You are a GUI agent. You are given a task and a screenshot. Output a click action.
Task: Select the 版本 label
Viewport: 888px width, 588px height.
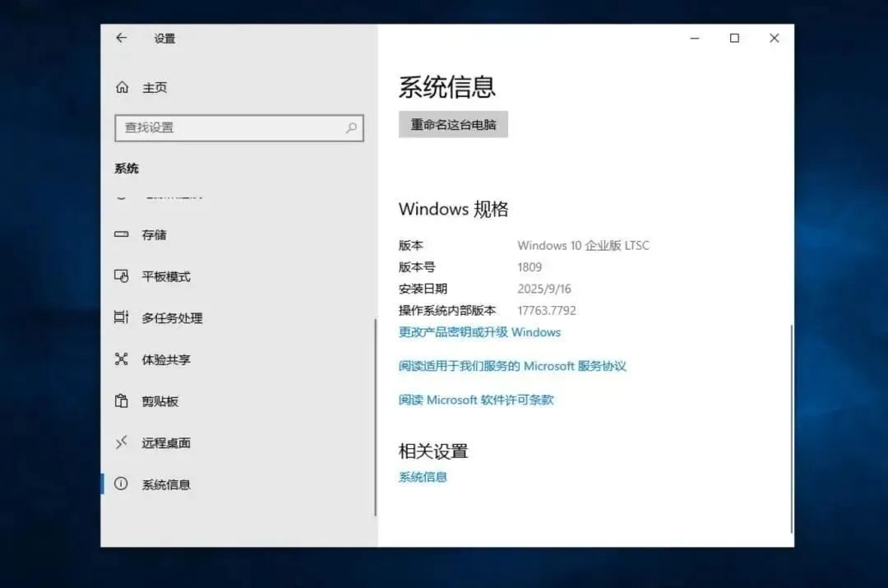coord(410,245)
